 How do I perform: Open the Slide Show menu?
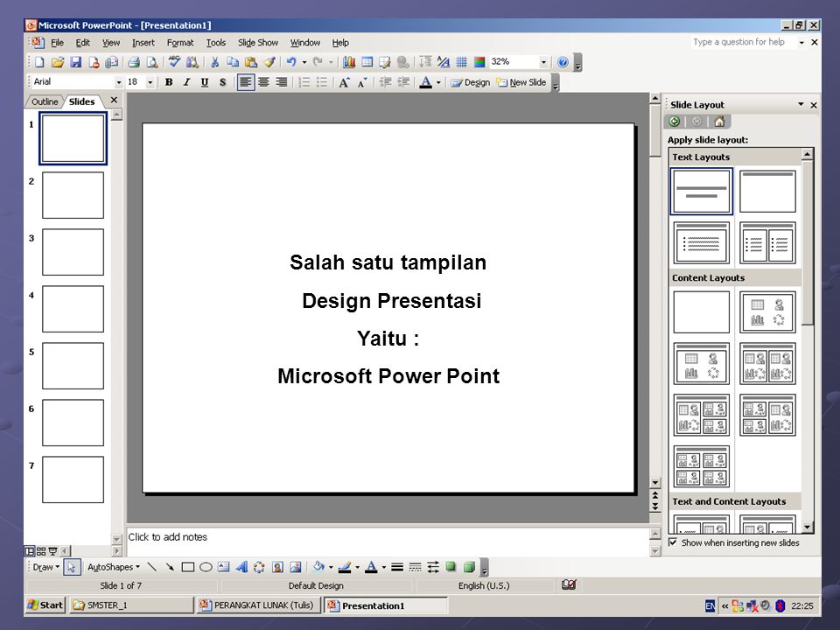tap(257, 42)
